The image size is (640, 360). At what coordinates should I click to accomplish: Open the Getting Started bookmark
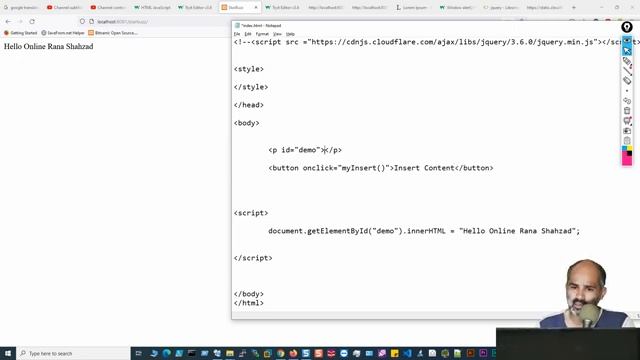click(20, 33)
